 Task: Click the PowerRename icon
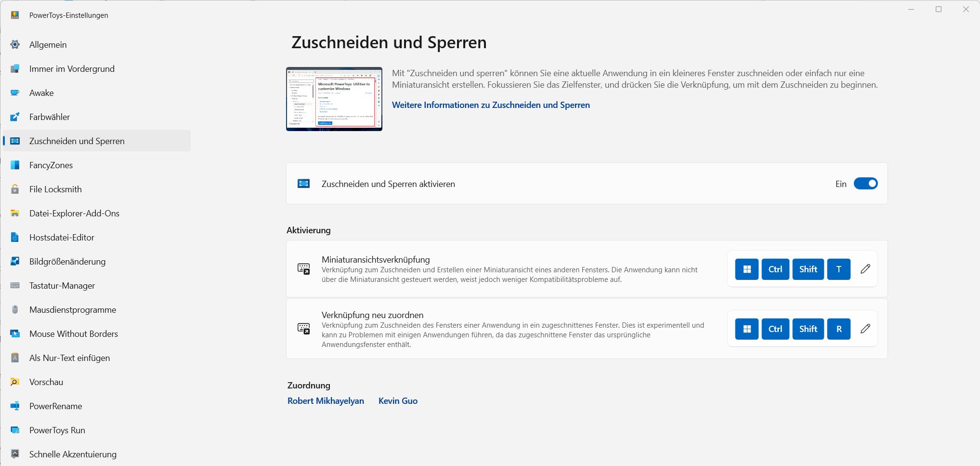click(x=15, y=406)
